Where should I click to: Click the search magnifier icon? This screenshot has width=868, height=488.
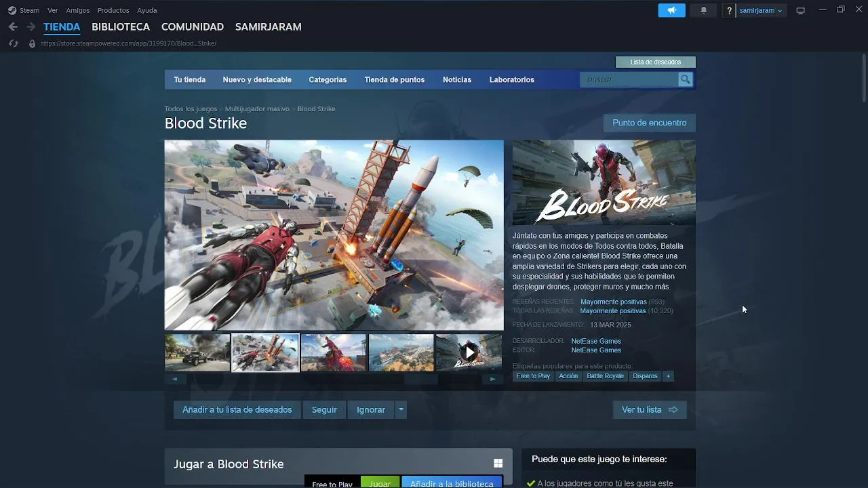686,79
